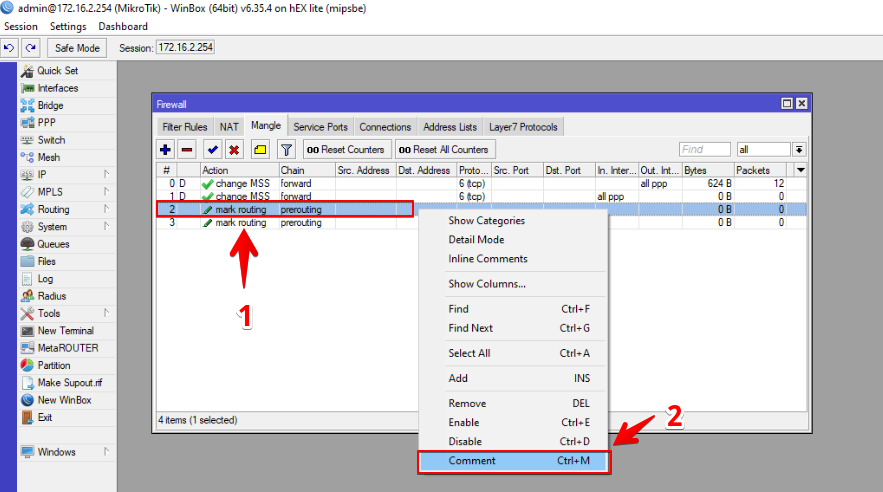The width and height of the screenshot is (883, 492).
Task: Open Partition in the sidebar
Action: (x=53, y=365)
